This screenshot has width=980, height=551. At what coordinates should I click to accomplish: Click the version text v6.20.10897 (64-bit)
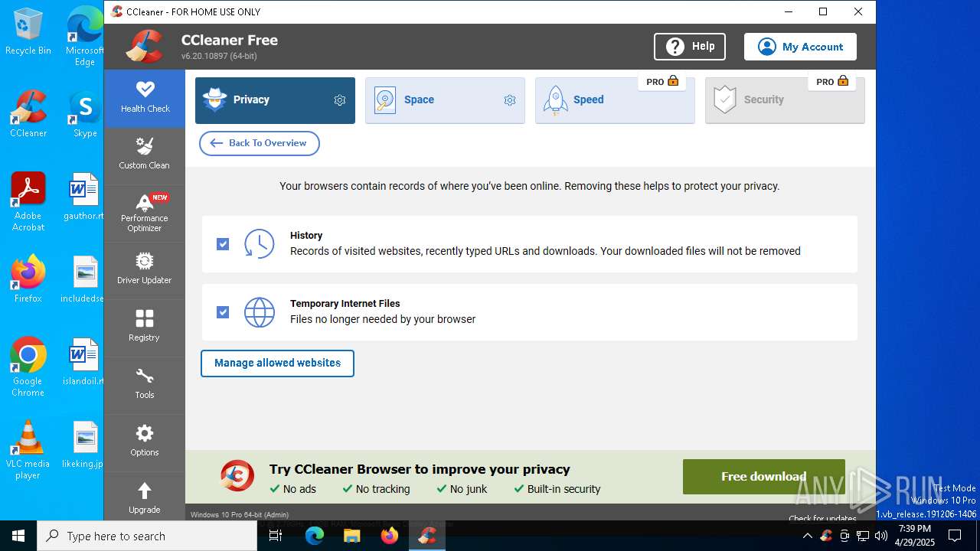point(219,57)
